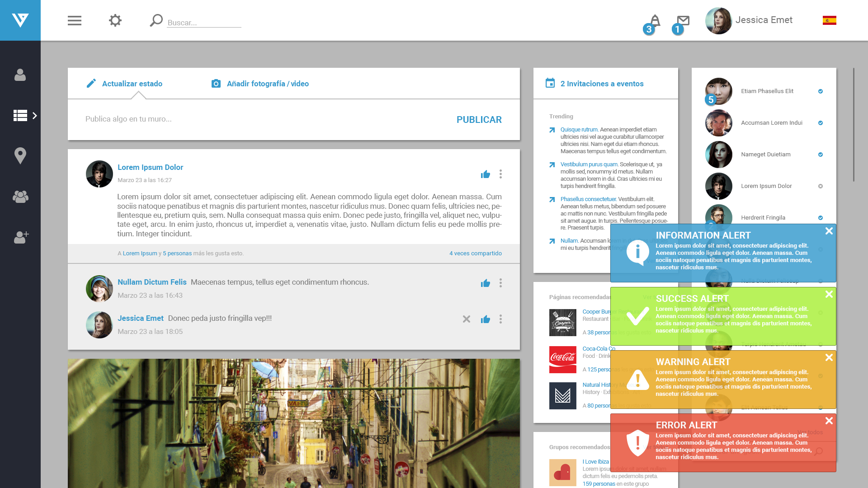Viewport: 868px width, 488px height.
Task: Open options for Nullam Dictum Felis comment
Action: pyautogui.click(x=500, y=283)
